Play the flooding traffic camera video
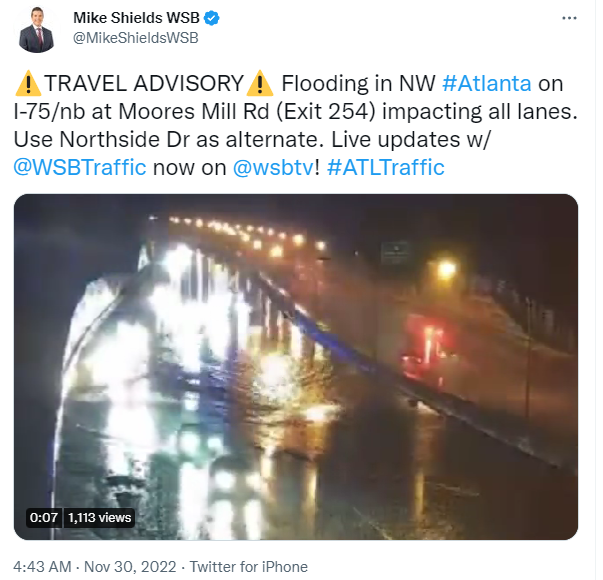Viewport: 603px width, 580px height. coord(296,367)
